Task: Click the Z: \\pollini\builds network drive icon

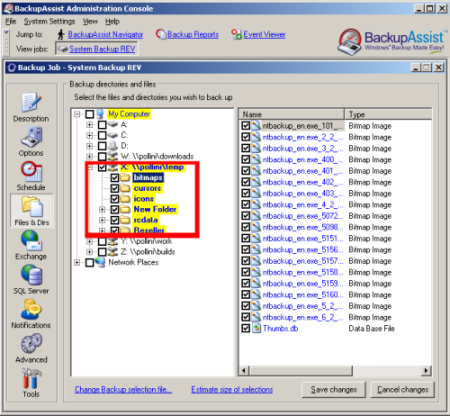Action: 113,252
